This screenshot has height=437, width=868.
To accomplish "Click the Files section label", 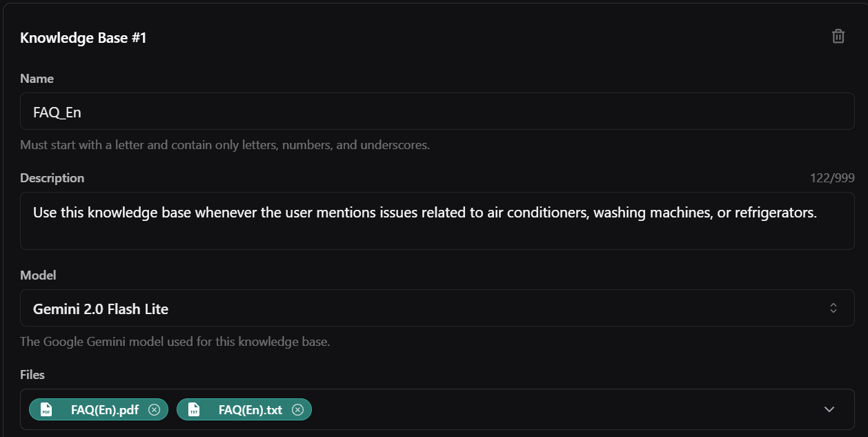I will click(x=32, y=374).
